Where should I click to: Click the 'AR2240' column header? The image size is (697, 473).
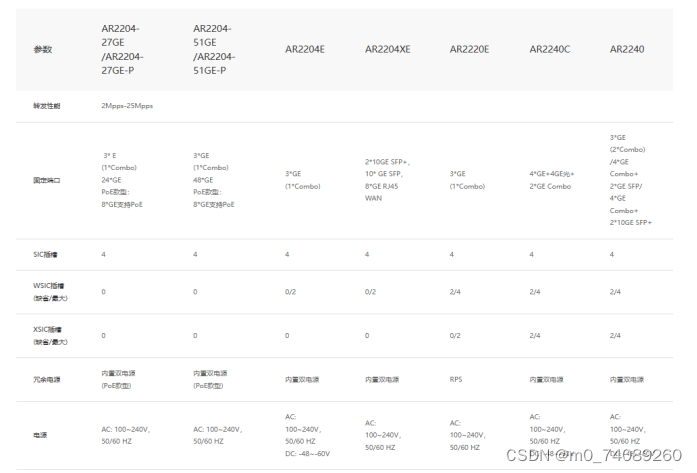point(627,49)
